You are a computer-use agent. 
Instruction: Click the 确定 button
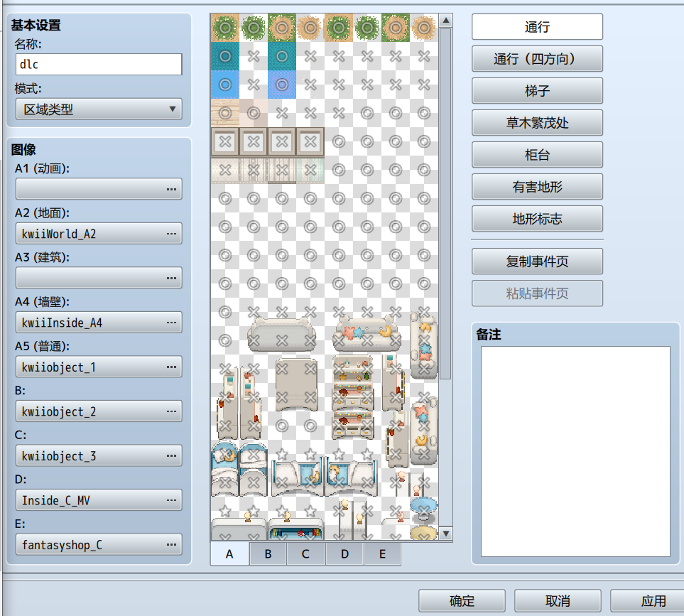(462, 601)
